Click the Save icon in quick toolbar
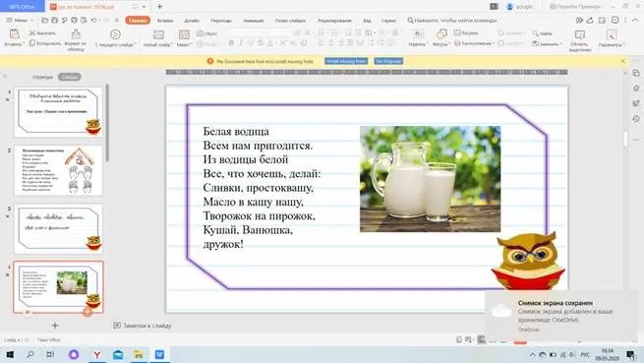This screenshot has height=363, width=644. pos(55,20)
